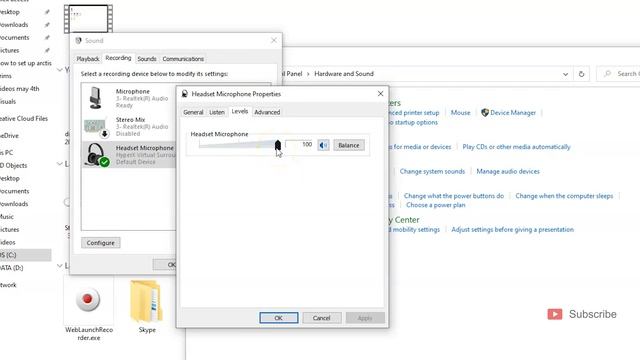The height and width of the screenshot is (360, 640).
Task: Click the Apply button in properties dialog
Action: point(365,318)
